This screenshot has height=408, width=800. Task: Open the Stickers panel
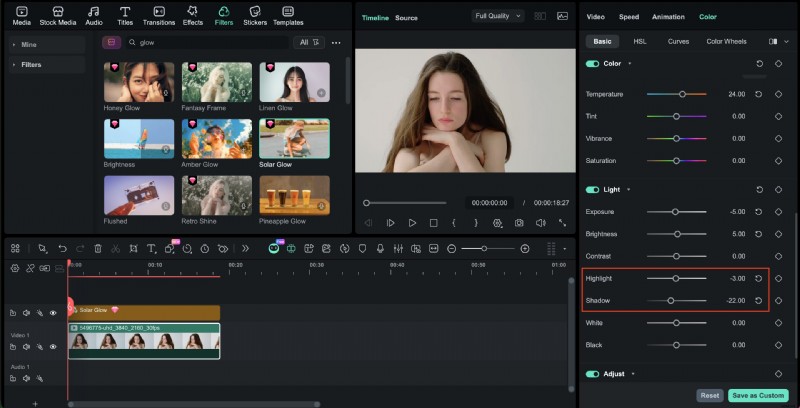pyautogui.click(x=255, y=15)
